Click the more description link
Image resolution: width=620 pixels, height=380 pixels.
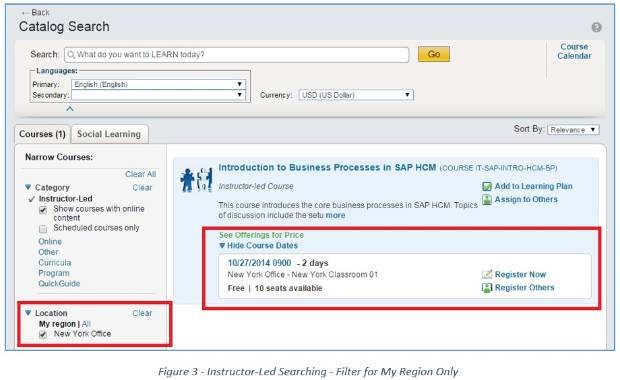(x=335, y=216)
